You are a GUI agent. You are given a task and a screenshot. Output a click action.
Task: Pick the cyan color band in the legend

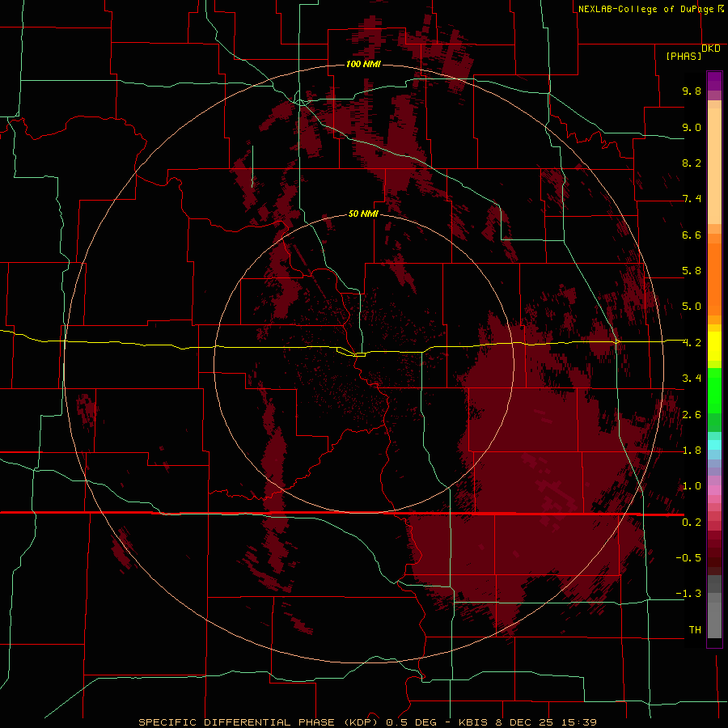[714, 445]
